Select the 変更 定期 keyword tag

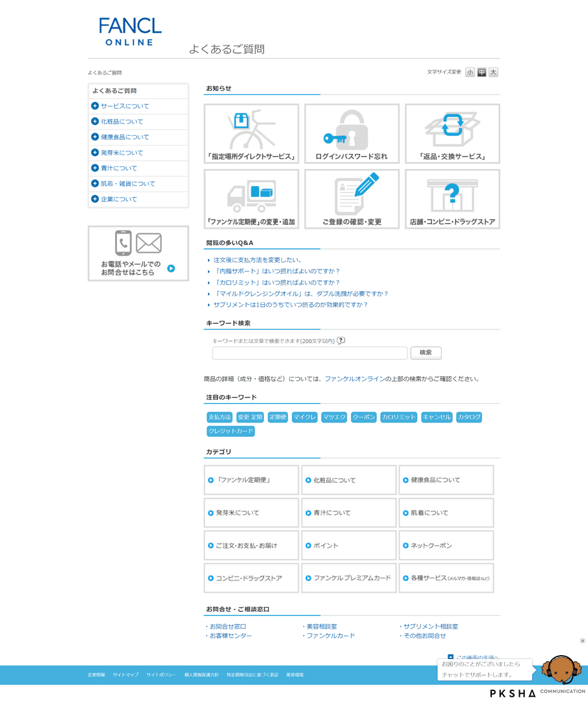[249, 417]
